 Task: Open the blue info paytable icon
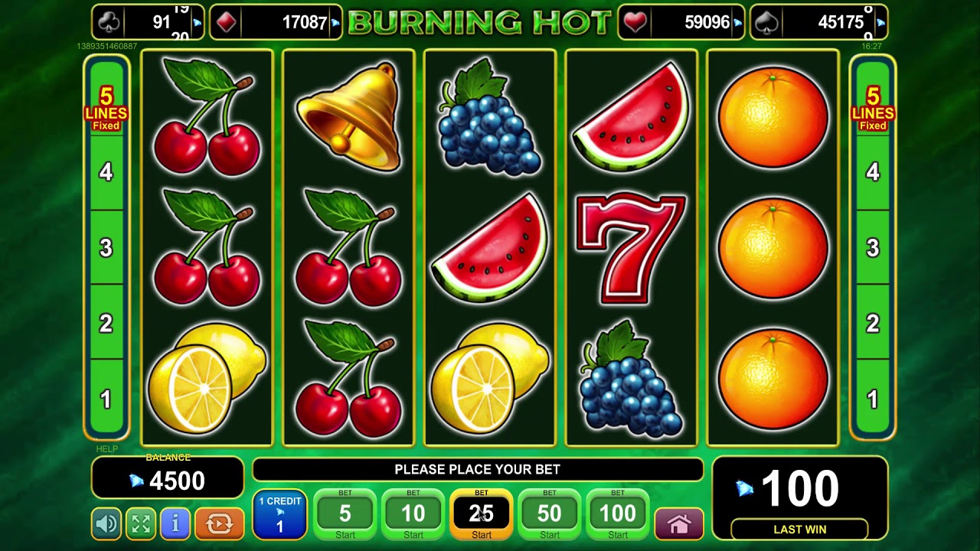[175, 523]
